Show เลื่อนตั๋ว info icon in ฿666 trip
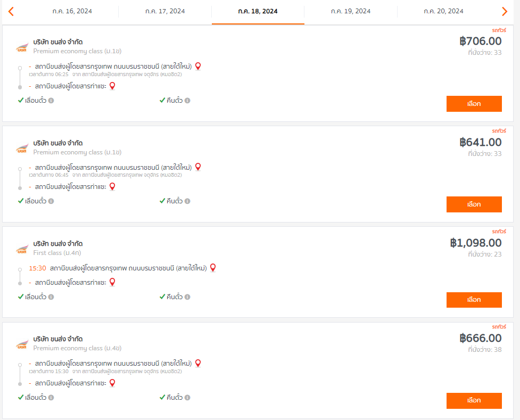The width and height of the screenshot is (520, 420). coord(51,398)
